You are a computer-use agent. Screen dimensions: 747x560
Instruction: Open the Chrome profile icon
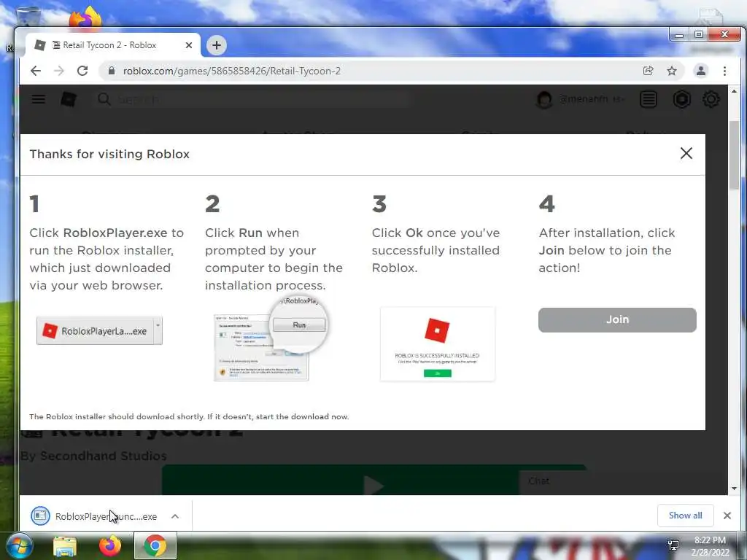(x=701, y=71)
